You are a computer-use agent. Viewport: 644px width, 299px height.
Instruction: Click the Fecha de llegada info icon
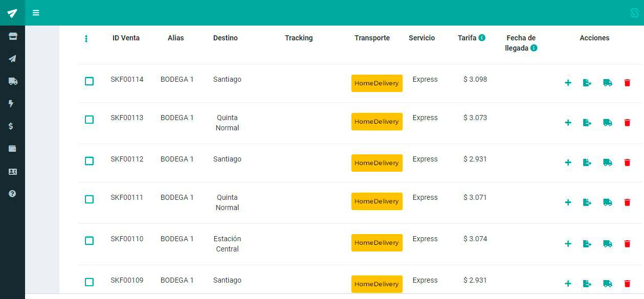534,48
